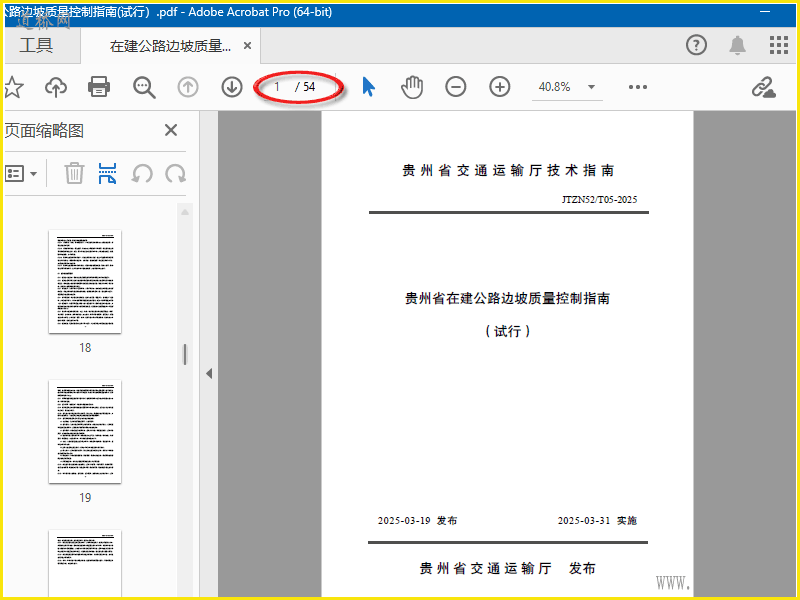Click the page label 18
Screen dimensions: 800x600
point(85,348)
